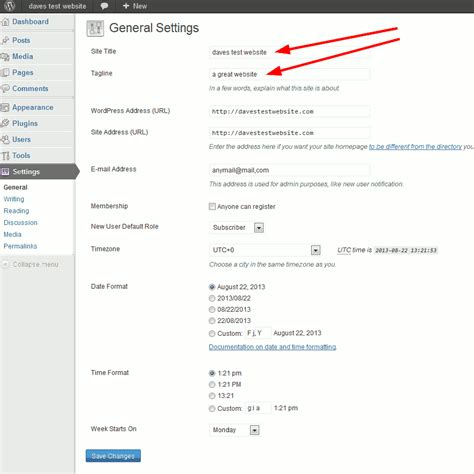Click the Comments speech bubble sidebar icon
Viewport: 474px width, 474px height.
5,89
